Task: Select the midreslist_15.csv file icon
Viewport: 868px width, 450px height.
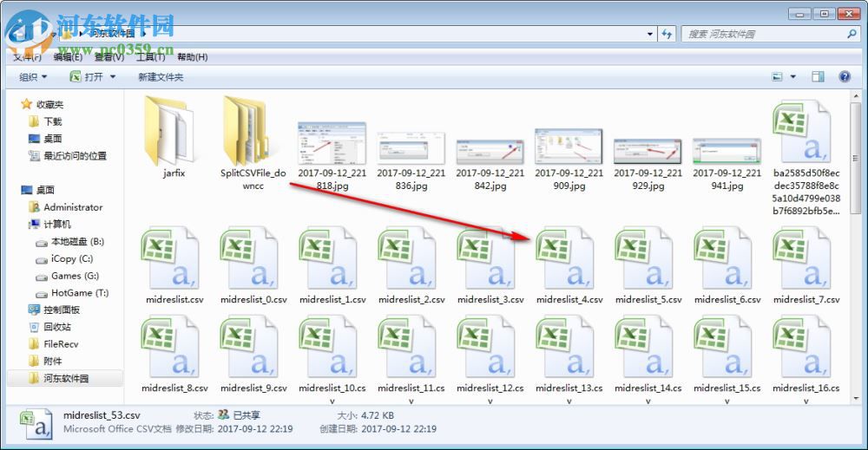Action: (723, 347)
